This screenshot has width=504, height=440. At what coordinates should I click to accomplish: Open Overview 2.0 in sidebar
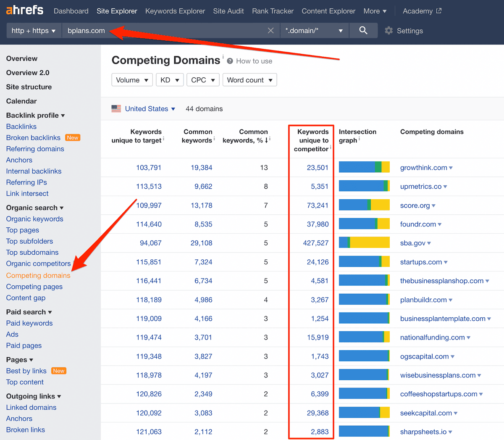(28, 73)
